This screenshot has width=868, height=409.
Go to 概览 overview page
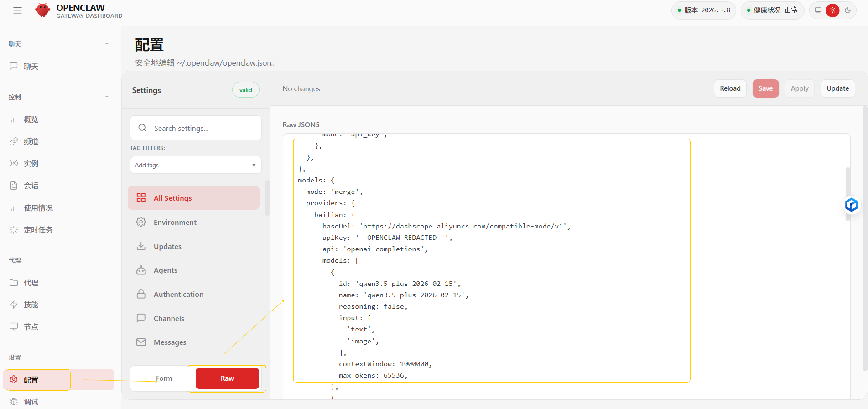coord(58,119)
